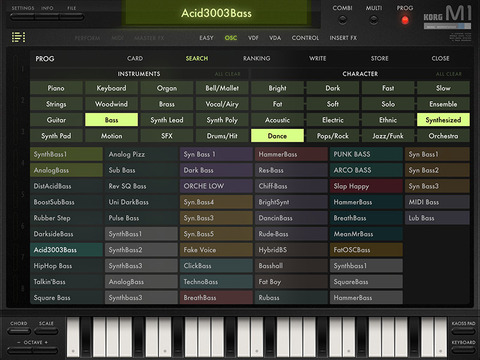The image size is (480, 360).
Task: Pick the Lub Bass program
Action: [x=437, y=218]
